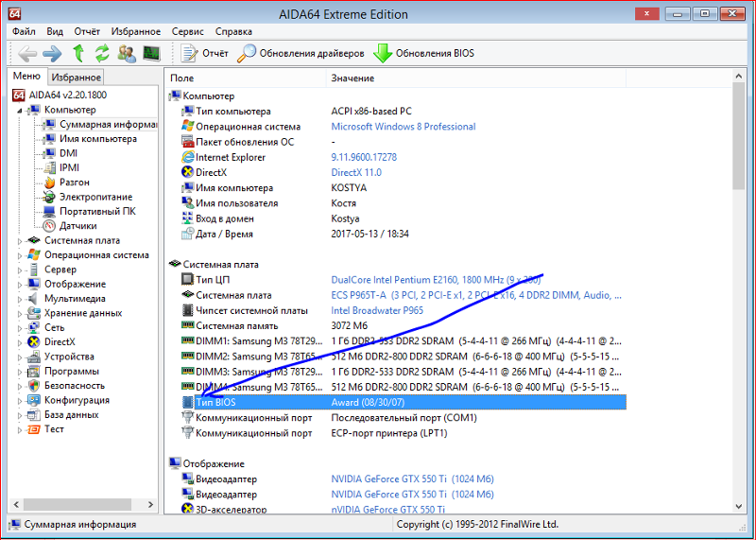Select the Портативный ПК tree item
This screenshot has width=756, height=540.
point(97,211)
